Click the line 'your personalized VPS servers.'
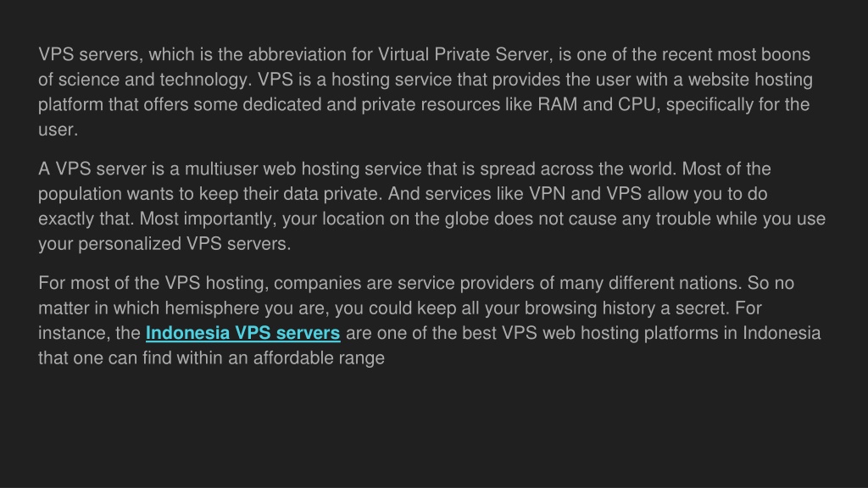868x488 pixels. point(164,243)
